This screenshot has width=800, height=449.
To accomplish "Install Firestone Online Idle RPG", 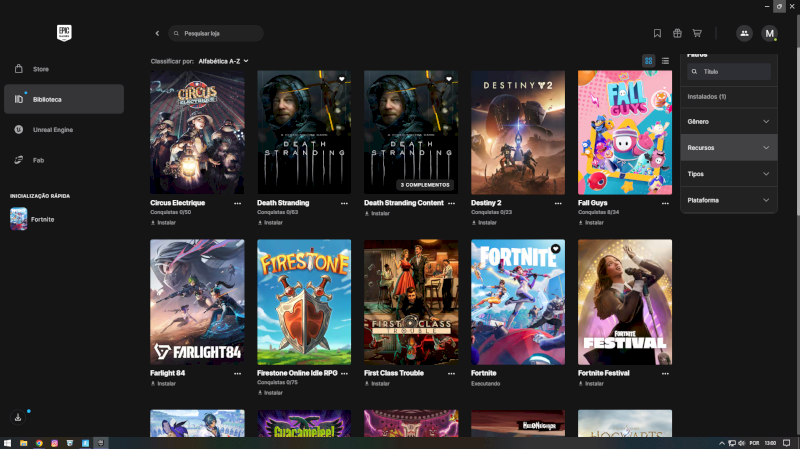I will (x=270, y=393).
